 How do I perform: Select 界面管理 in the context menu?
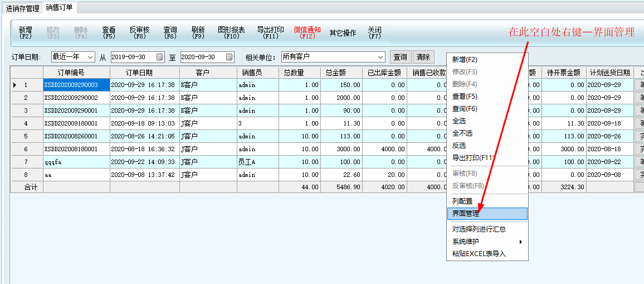click(x=466, y=213)
